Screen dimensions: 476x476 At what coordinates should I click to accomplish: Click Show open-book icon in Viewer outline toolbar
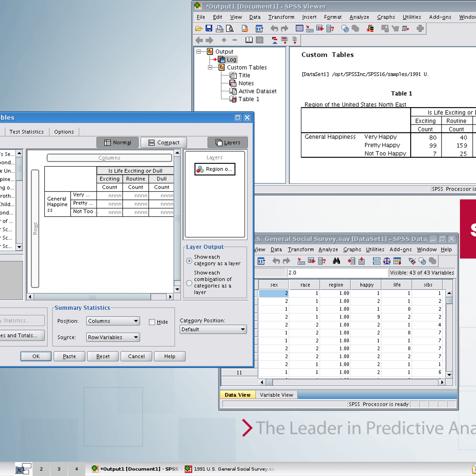click(249, 40)
